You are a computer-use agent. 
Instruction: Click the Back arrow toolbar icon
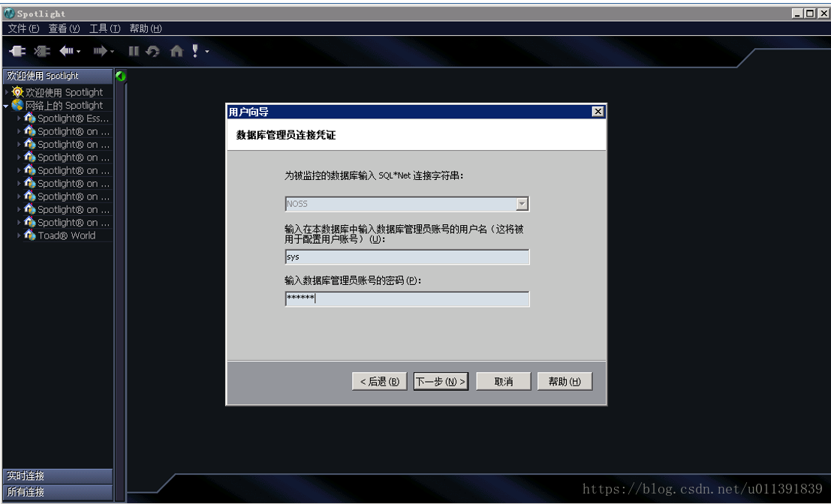[x=66, y=51]
